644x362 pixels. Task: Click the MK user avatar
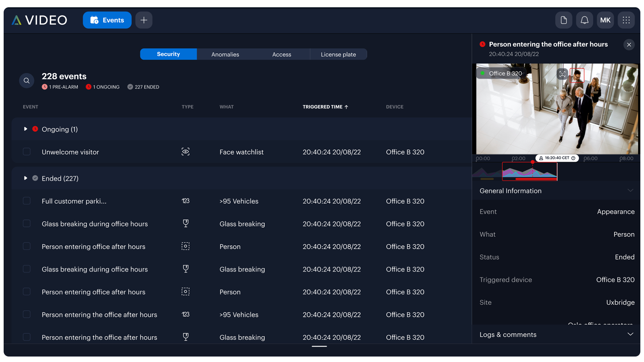coord(605,20)
